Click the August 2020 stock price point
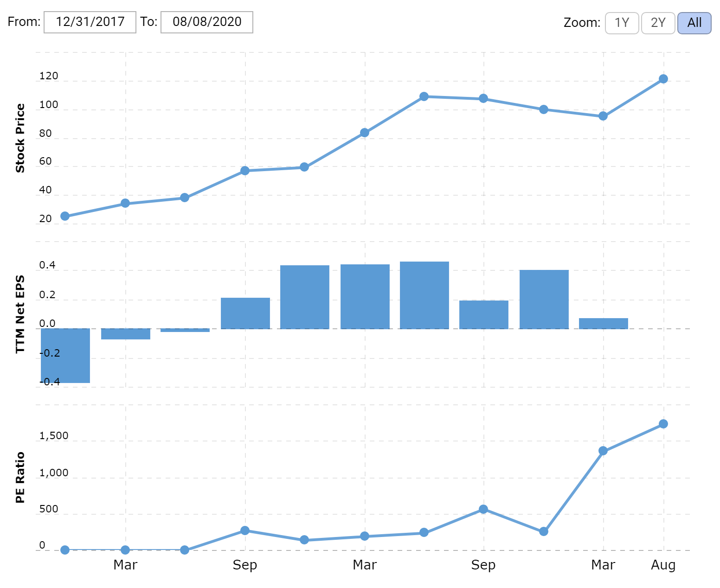 663,79
